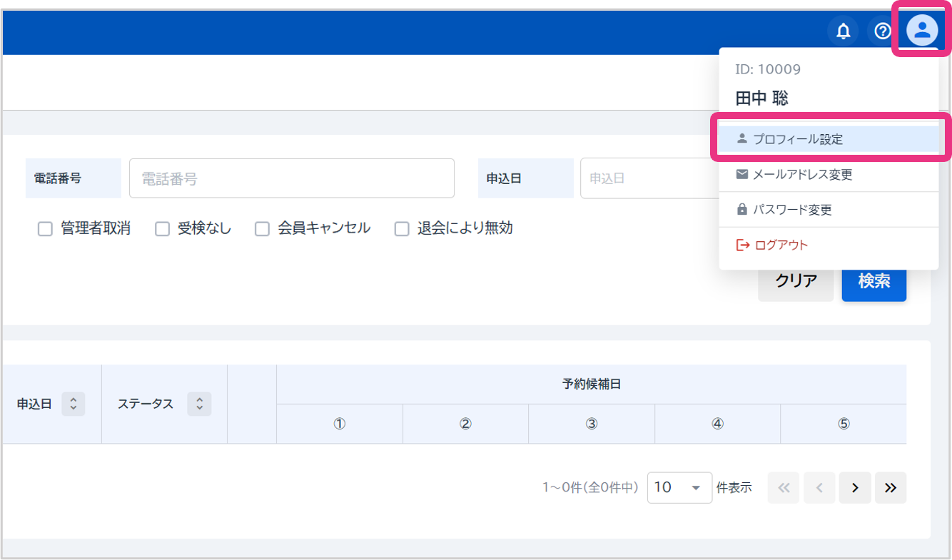Viewport: 952px width, 560px height.
Task: Go to next page arrow
Action: (855, 488)
